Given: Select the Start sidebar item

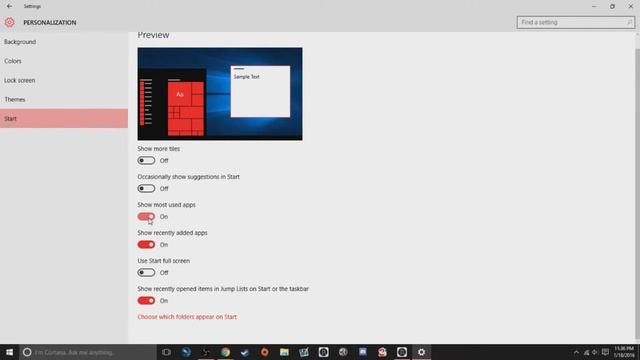Looking at the screenshot, I should coord(64,118).
